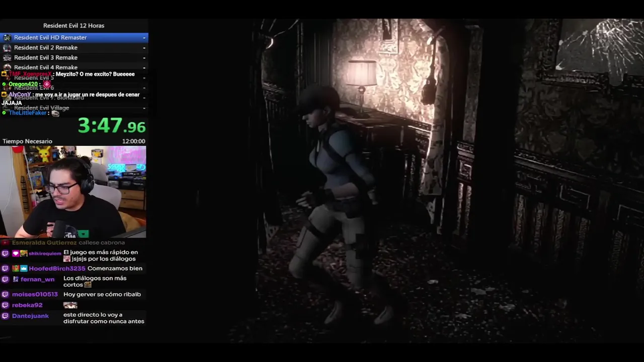644x362 pixels.
Task: Open the streamer webcam feed
Action: pos(73,192)
